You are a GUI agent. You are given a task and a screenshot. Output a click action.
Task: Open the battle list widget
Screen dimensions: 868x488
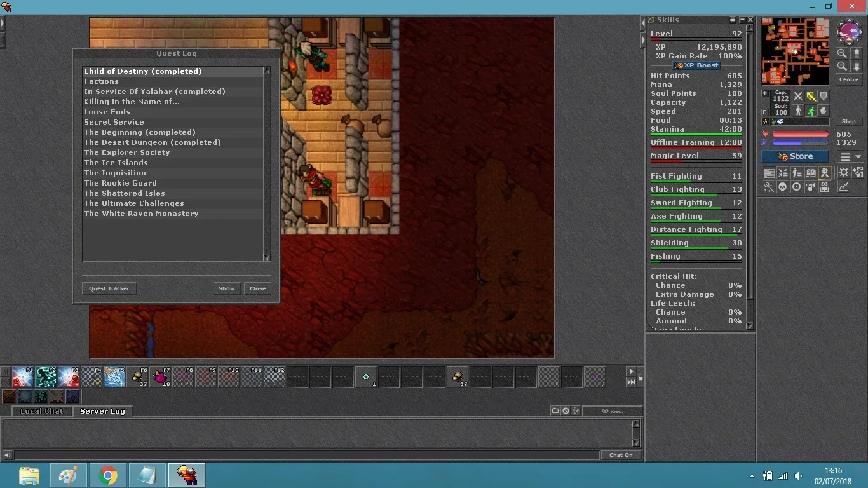[783, 173]
